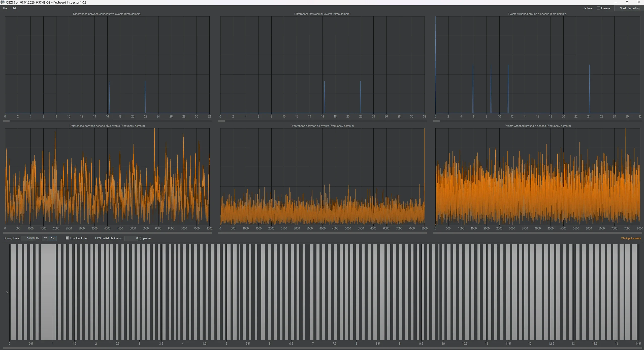644x350 pixels.
Task: Enable the Freeze checkbox
Action: point(598,8)
